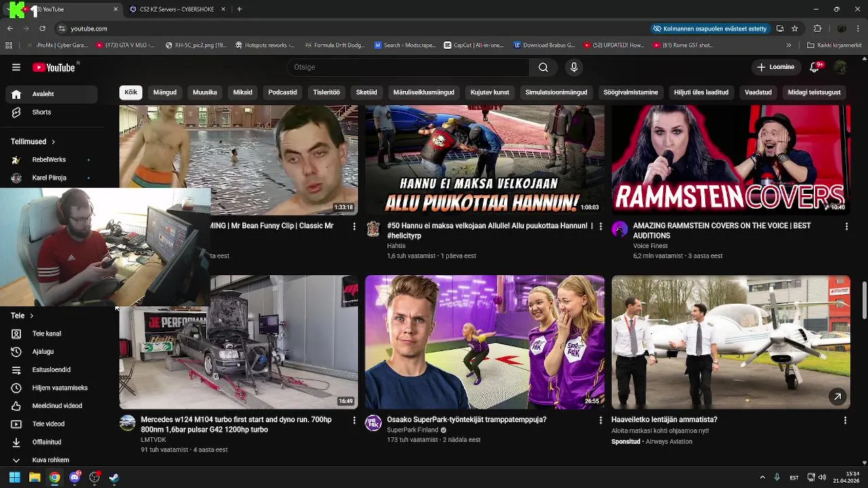Select the Märuliseiklusmängud filter chip
The height and width of the screenshot is (488, 868).
click(424, 92)
